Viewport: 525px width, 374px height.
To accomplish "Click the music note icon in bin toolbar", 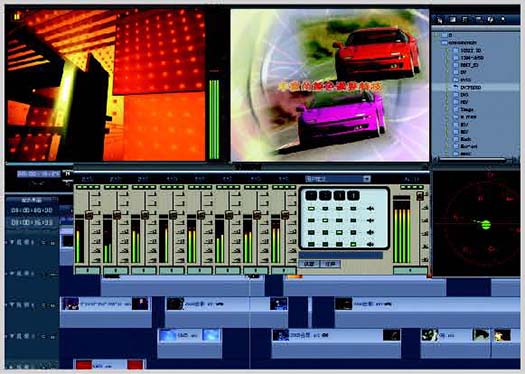I will [465, 20].
